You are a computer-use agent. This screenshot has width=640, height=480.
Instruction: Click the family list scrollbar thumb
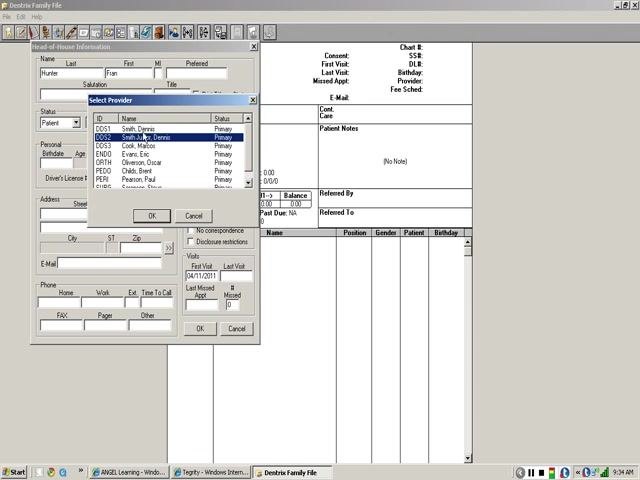[x=468, y=251]
